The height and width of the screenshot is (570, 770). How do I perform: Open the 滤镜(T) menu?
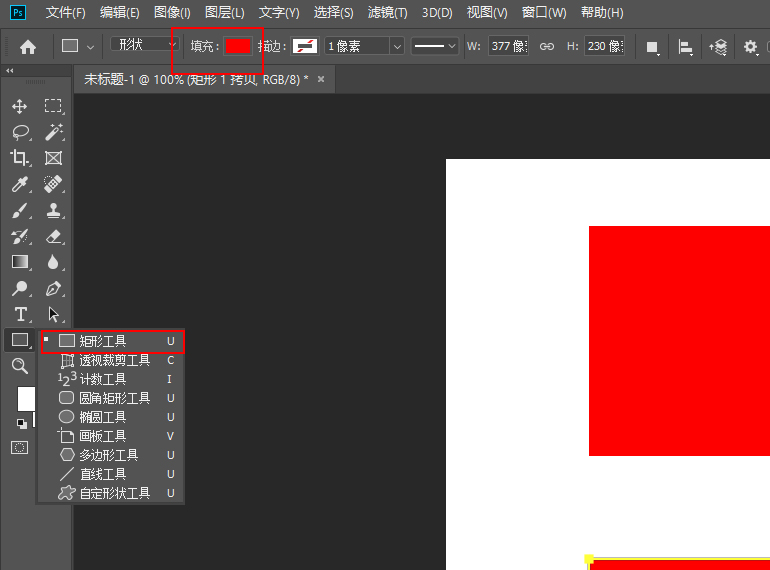click(387, 13)
